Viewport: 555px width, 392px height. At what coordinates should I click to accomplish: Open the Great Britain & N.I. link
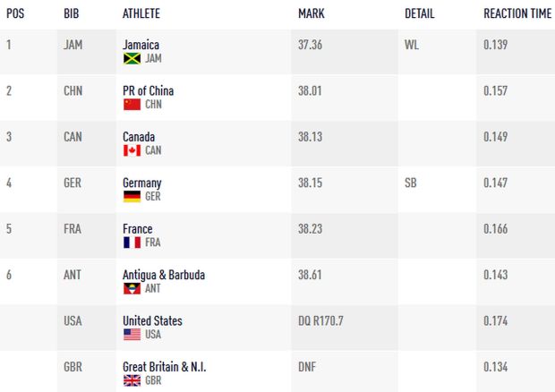[x=164, y=367]
